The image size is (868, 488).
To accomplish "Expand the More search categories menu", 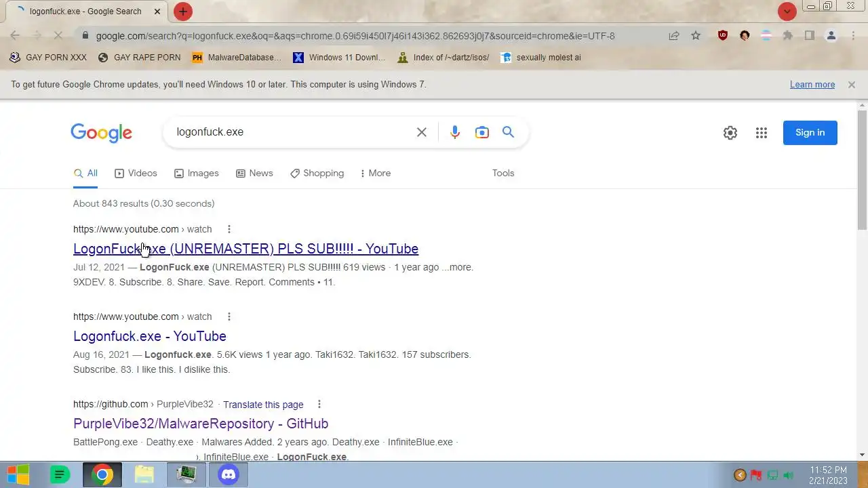I will (x=376, y=174).
